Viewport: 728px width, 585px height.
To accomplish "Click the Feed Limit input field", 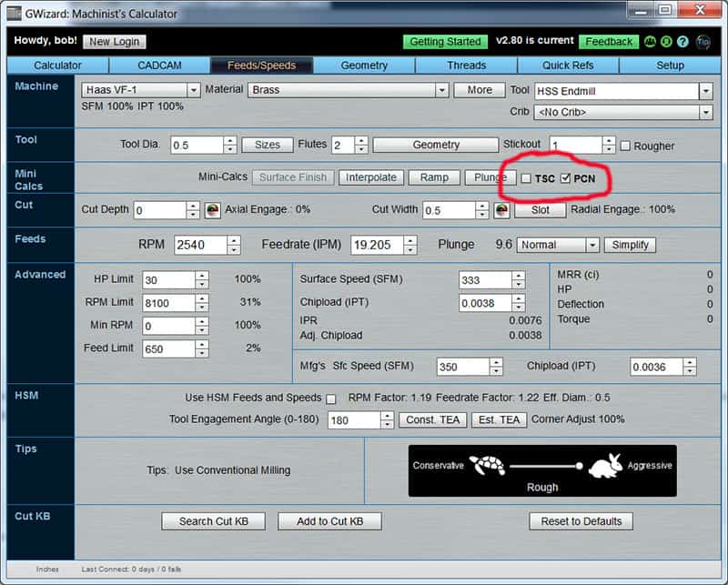I will (x=169, y=348).
